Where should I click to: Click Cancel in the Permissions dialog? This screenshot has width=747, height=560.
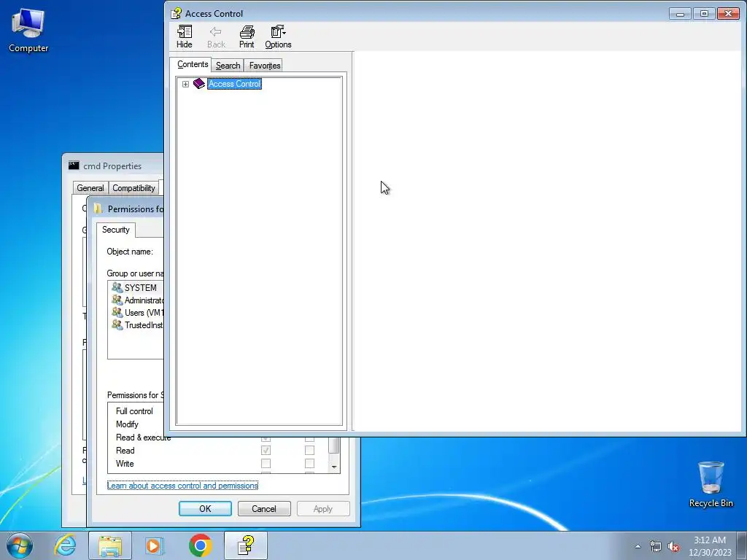[x=264, y=508]
